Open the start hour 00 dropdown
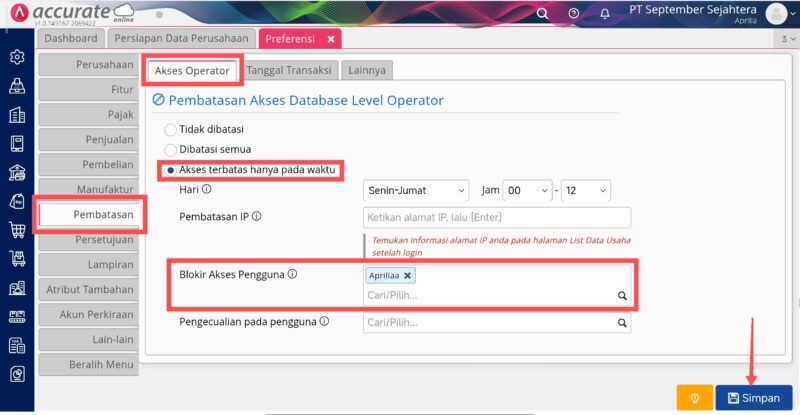The height and width of the screenshot is (415, 800). click(x=528, y=190)
